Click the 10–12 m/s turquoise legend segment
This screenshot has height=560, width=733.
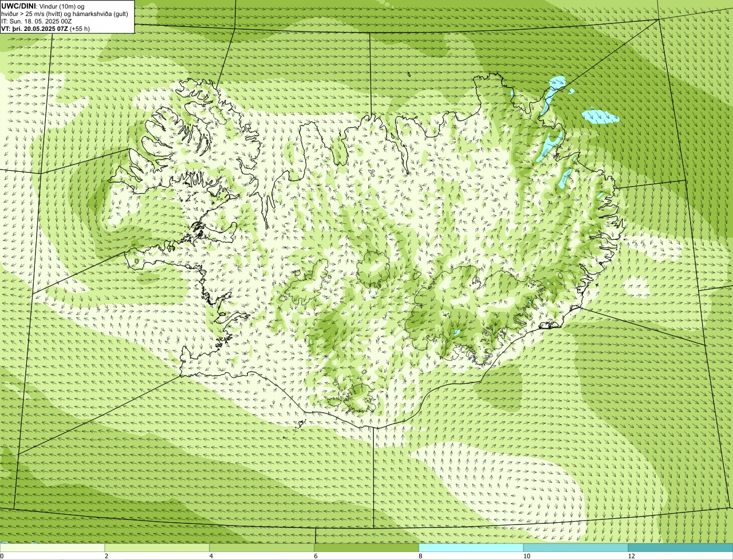click(576, 547)
